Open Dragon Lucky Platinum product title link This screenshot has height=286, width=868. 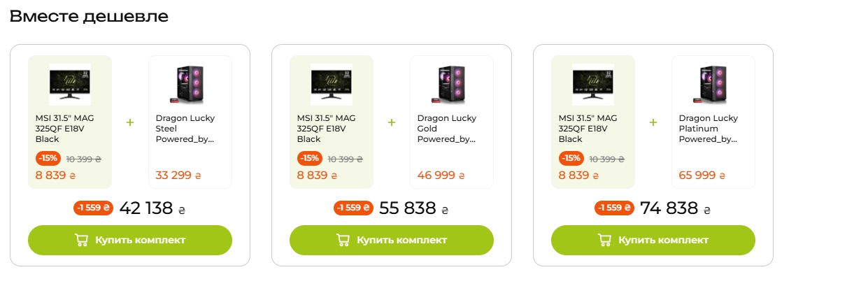point(709,129)
